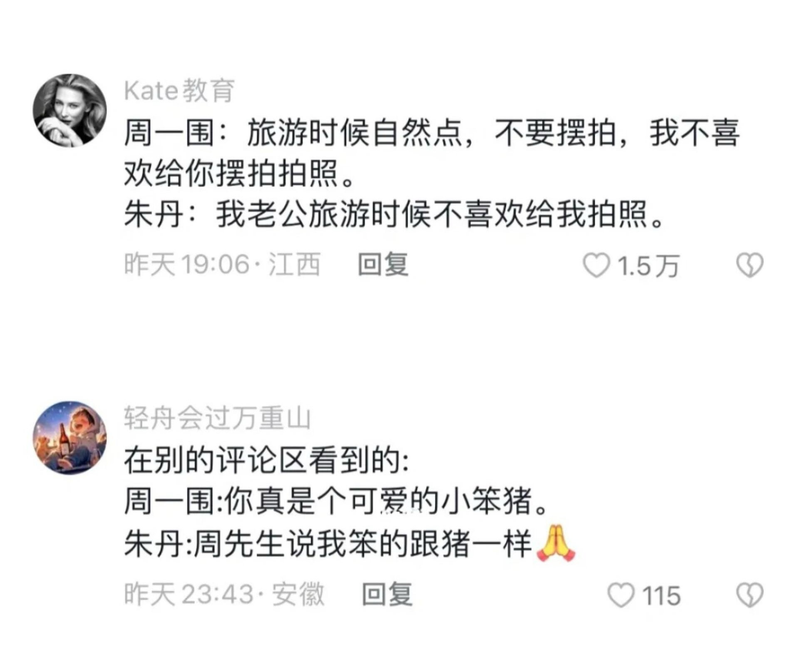Tap 回复 under the 安徽 comment

click(387, 594)
